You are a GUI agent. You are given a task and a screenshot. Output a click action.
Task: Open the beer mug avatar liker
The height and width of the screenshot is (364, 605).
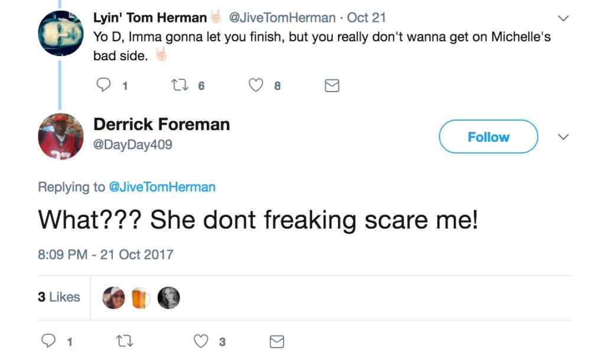[141, 298]
